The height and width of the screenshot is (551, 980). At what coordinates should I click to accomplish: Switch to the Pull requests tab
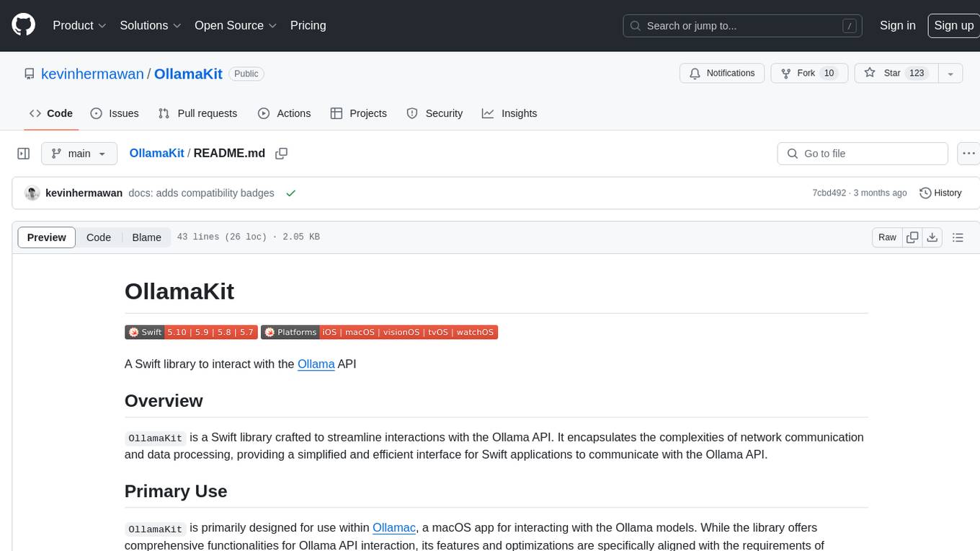pyautogui.click(x=197, y=113)
